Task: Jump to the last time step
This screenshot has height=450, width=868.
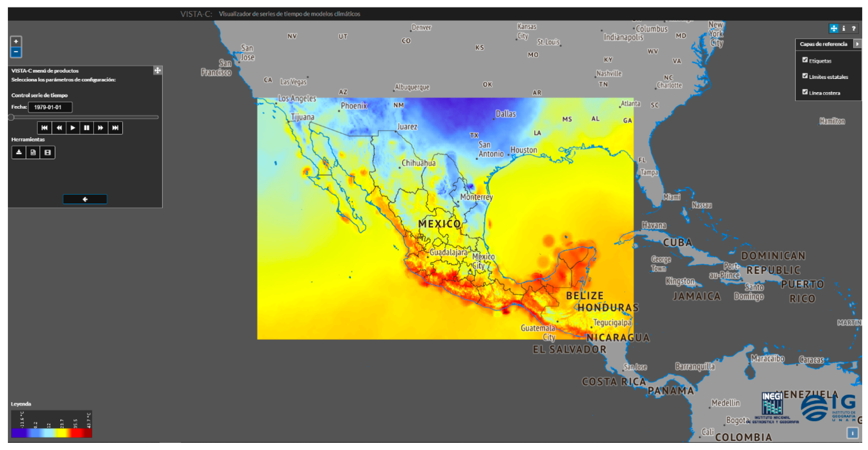Action: tap(115, 128)
